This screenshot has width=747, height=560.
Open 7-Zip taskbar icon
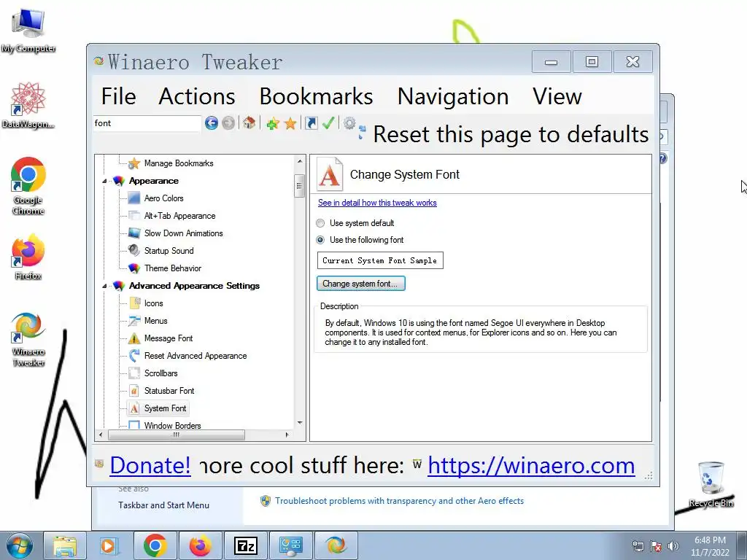(x=246, y=545)
